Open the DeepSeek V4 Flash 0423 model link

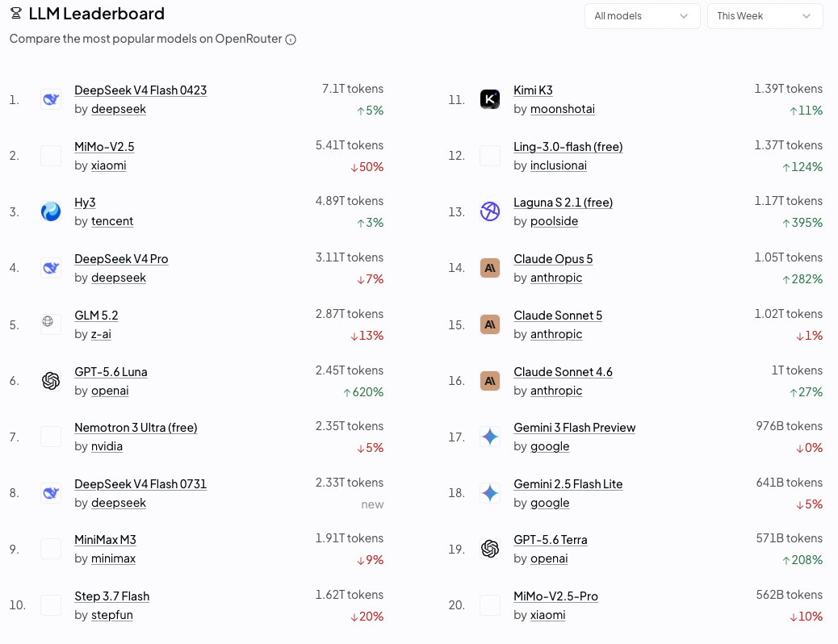[140, 90]
